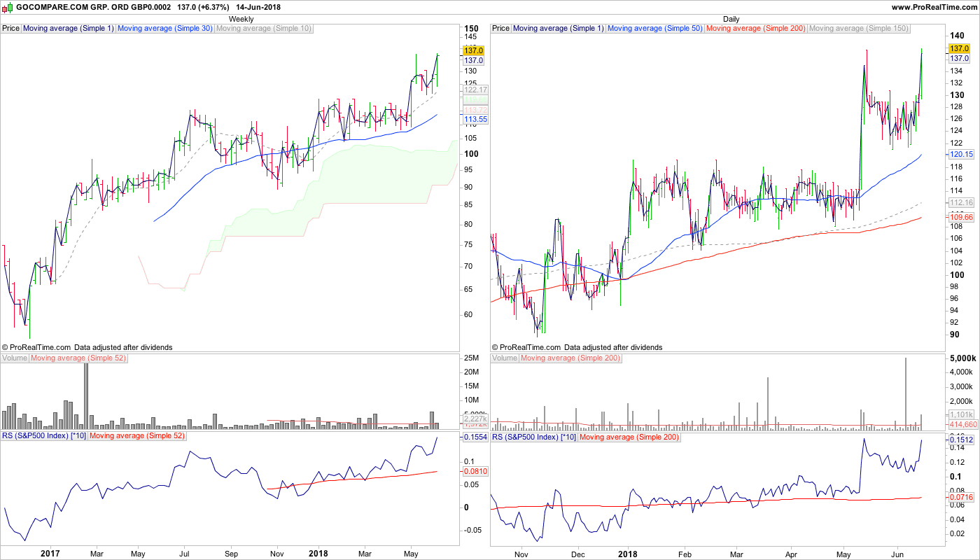
Task: Open RS (S&P500 Index) label in Weekly panel
Action: point(45,437)
